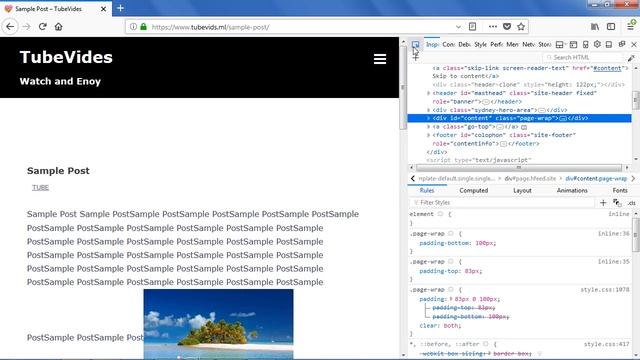Select the Layout sidebar tab
The width and height of the screenshot is (640, 360).
[x=522, y=191]
